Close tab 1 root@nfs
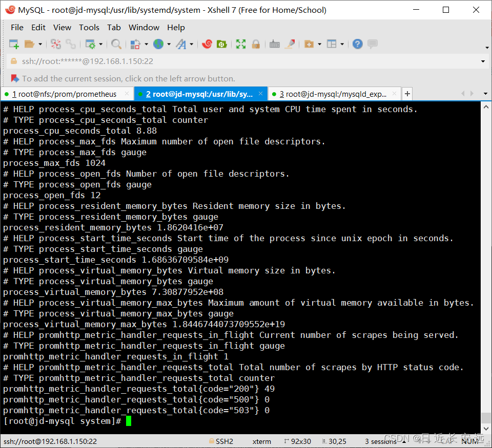 coord(127,94)
